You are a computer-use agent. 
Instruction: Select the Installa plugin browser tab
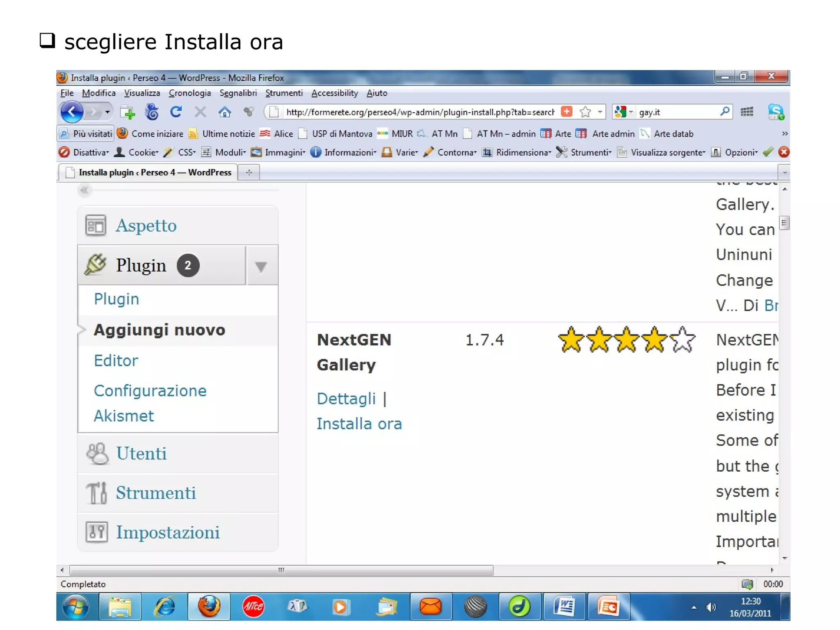tap(148, 172)
